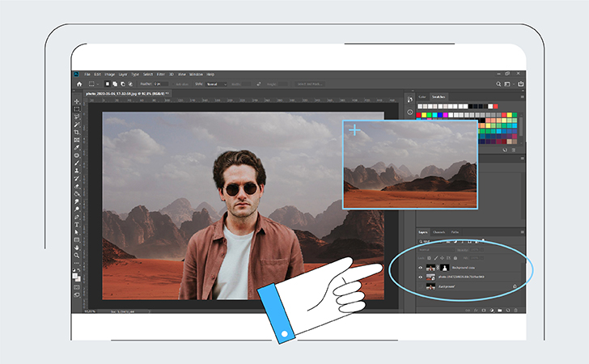
Task: Choose Add to selection mode
Action: [115, 84]
